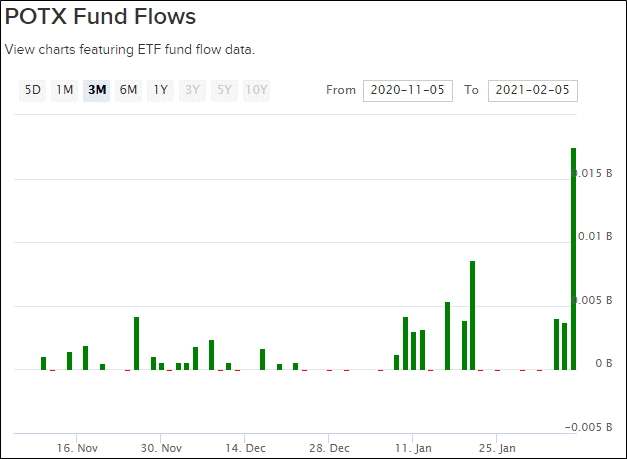
Task: Select the 3M time range button
Action: tap(96, 90)
